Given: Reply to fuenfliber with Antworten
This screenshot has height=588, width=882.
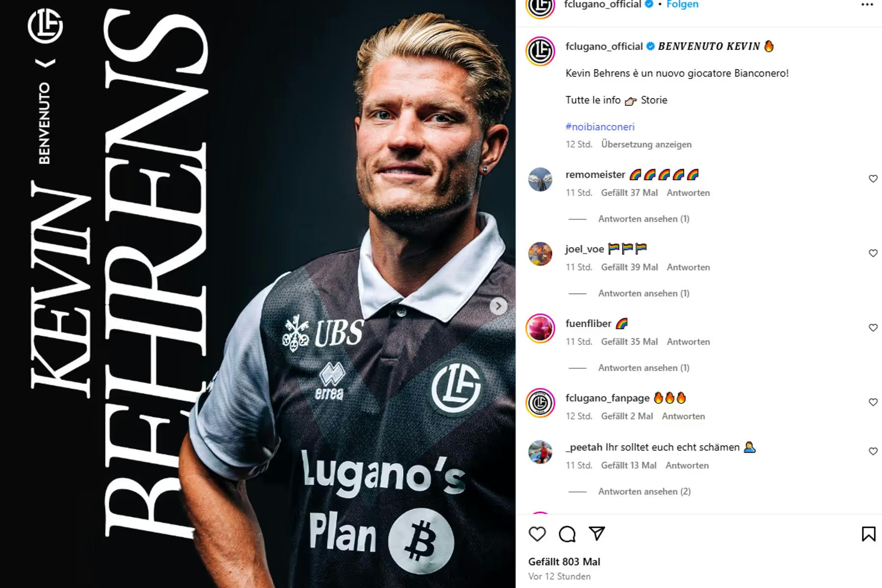Looking at the screenshot, I should tap(688, 342).
